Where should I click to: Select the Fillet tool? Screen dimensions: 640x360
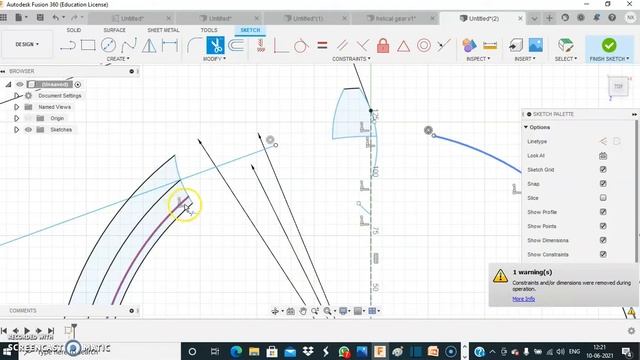(194, 45)
